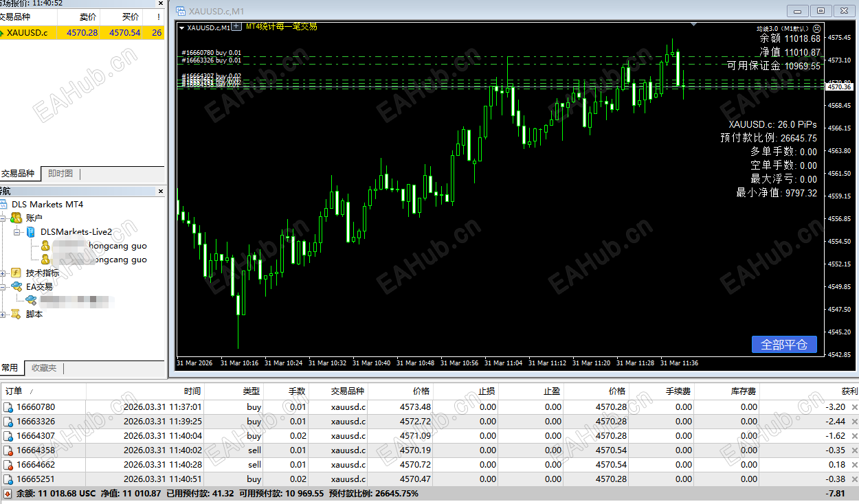
Task: Click the EA交易 expert advisor icon in Navigator
Action: (15, 287)
